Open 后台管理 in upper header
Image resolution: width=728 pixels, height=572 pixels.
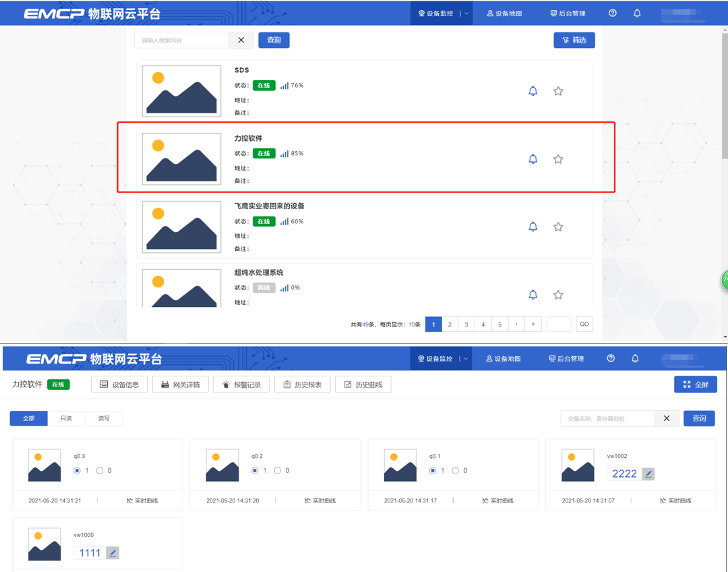(568, 13)
